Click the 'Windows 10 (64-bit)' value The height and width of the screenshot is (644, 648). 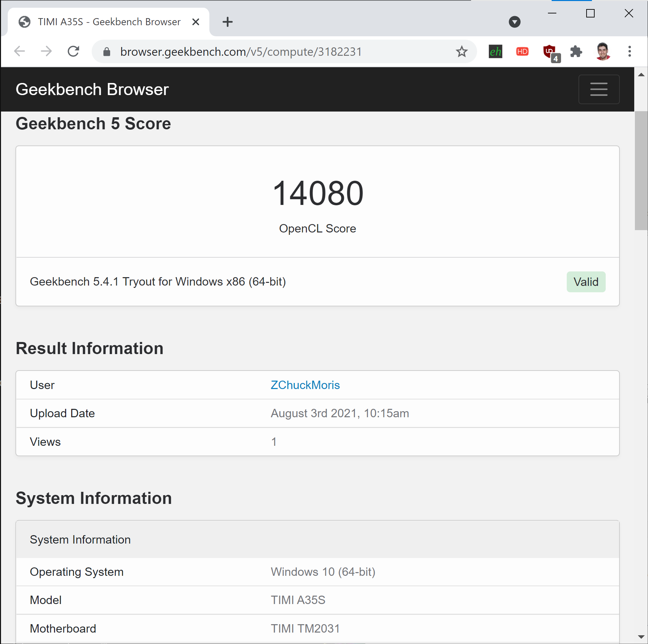(323, 572)
